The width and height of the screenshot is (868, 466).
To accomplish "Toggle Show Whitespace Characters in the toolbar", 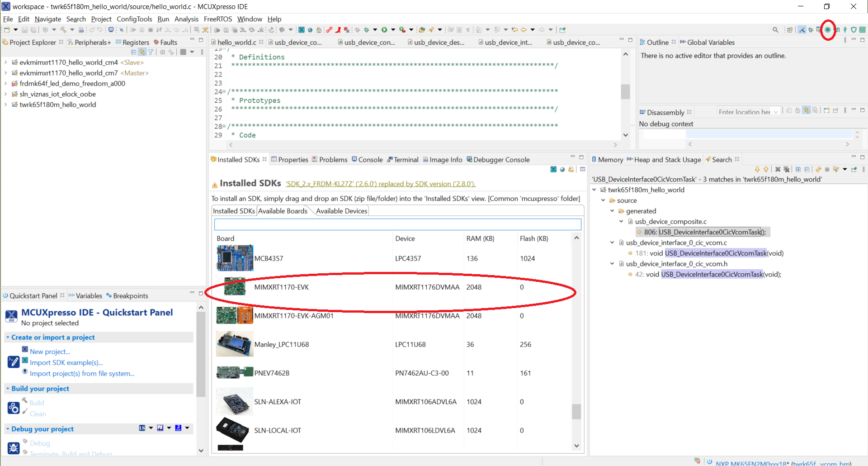I will pyautogui.click(x=468, y=30).
